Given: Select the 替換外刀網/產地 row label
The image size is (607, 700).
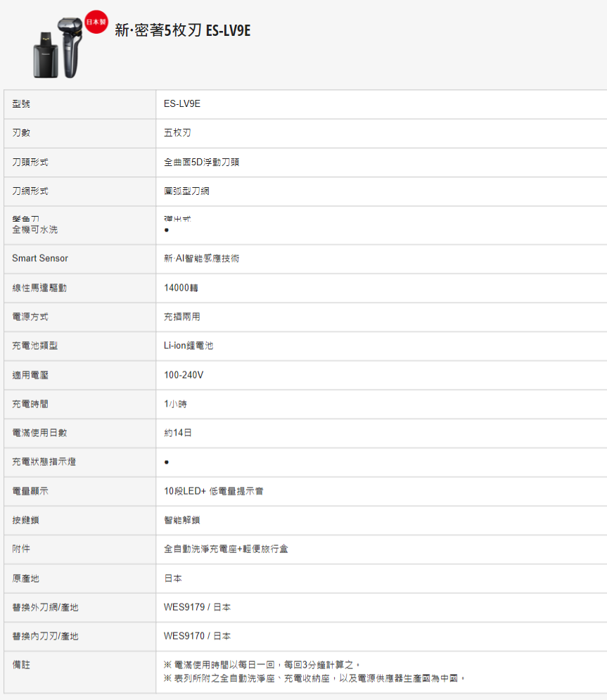Looking at the screenshot, I should (x=45, y=607).
